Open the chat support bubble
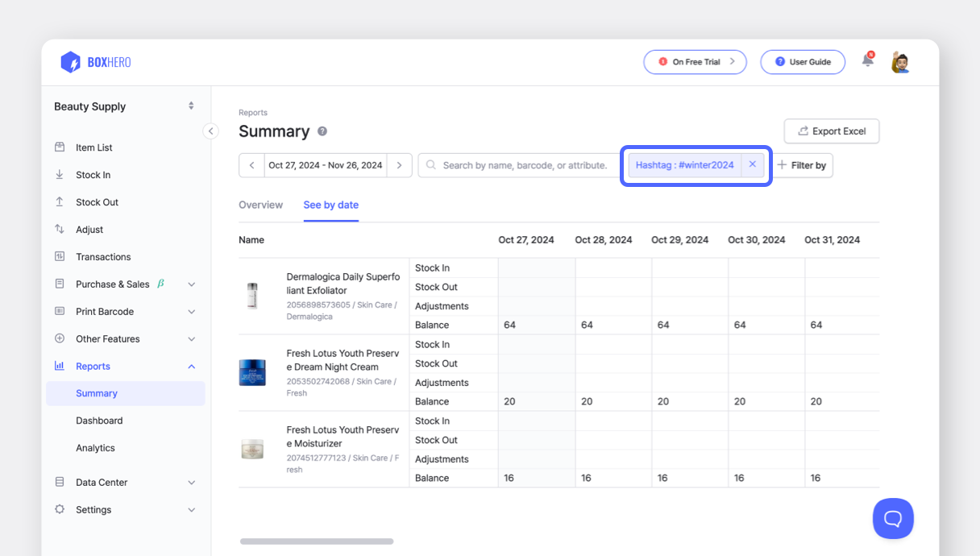The height and width of the screenshot is (556, 980). 893,518
